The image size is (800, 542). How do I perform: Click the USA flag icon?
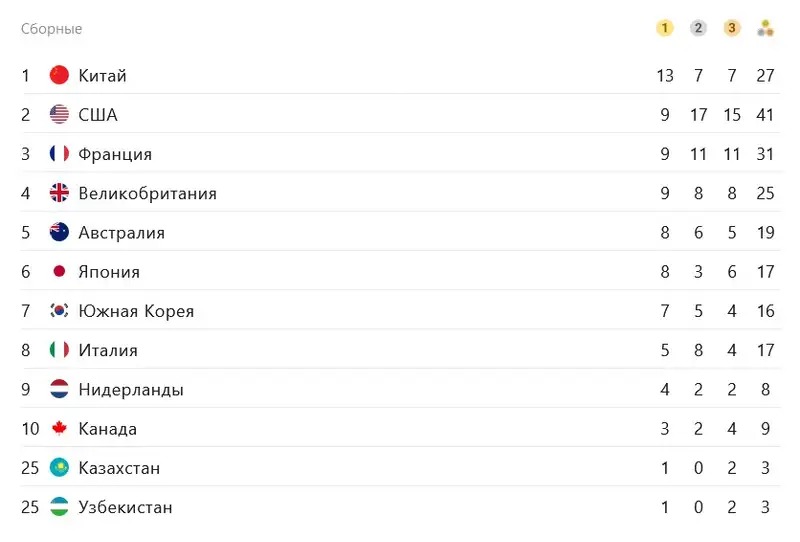(59, 115)
